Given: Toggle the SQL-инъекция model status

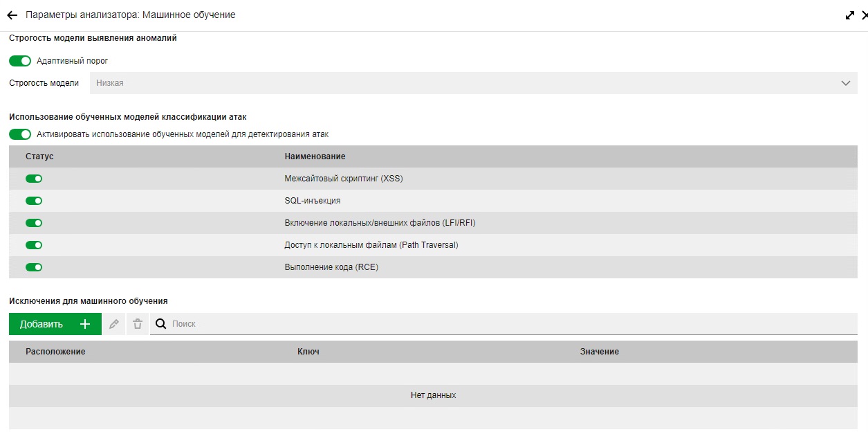Looking at the screenshot, I should coord(34,201).
